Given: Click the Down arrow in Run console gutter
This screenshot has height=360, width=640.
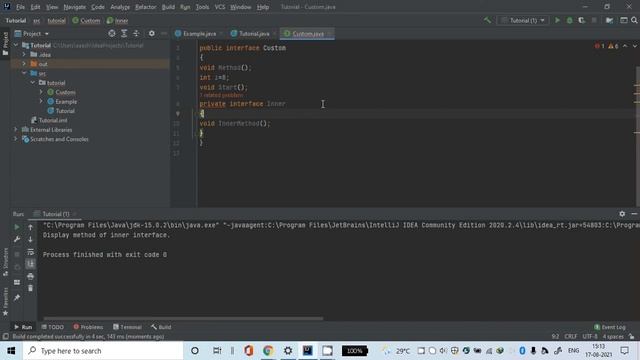Looking at the screenshot, I should click(31, 239).
